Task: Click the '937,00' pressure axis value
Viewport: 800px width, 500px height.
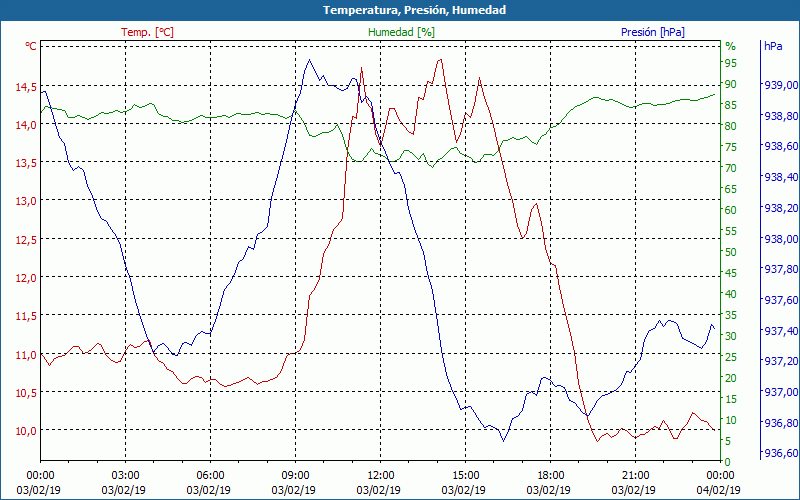Action: 781,392
